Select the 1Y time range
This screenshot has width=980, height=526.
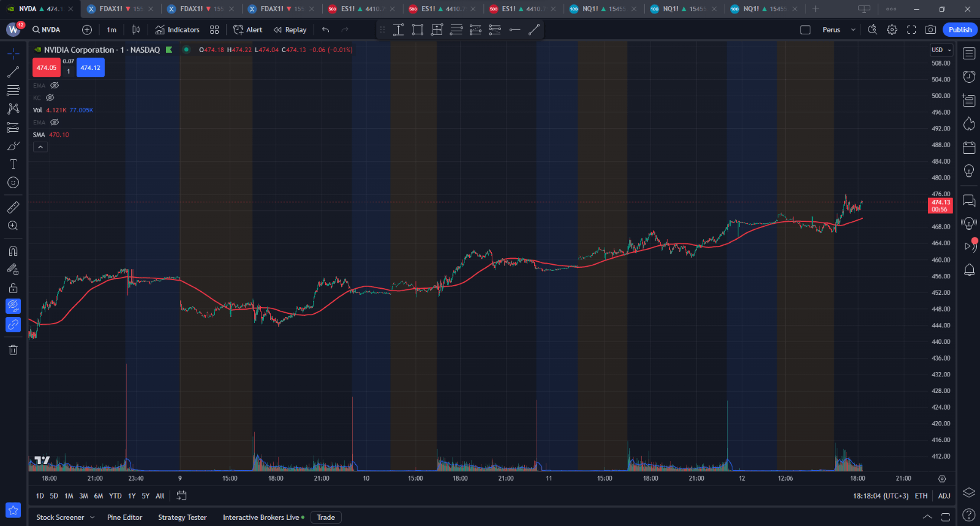coord(132,496)
